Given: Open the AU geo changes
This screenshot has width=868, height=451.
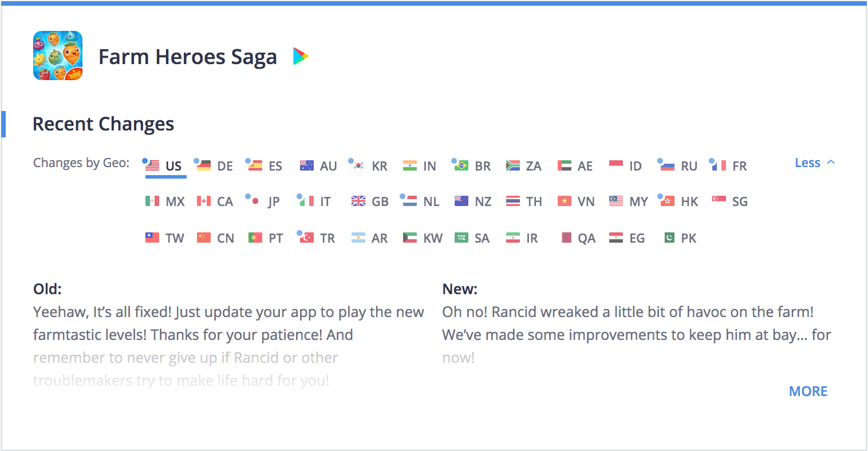Looking at the screenshot, I should pos(318,166).
